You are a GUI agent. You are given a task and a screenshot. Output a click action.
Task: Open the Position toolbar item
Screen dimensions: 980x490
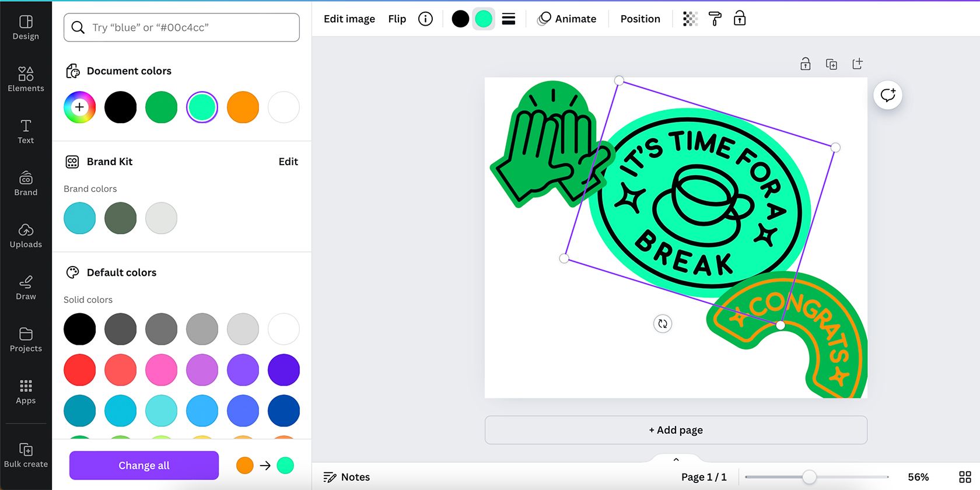(640, 19)
